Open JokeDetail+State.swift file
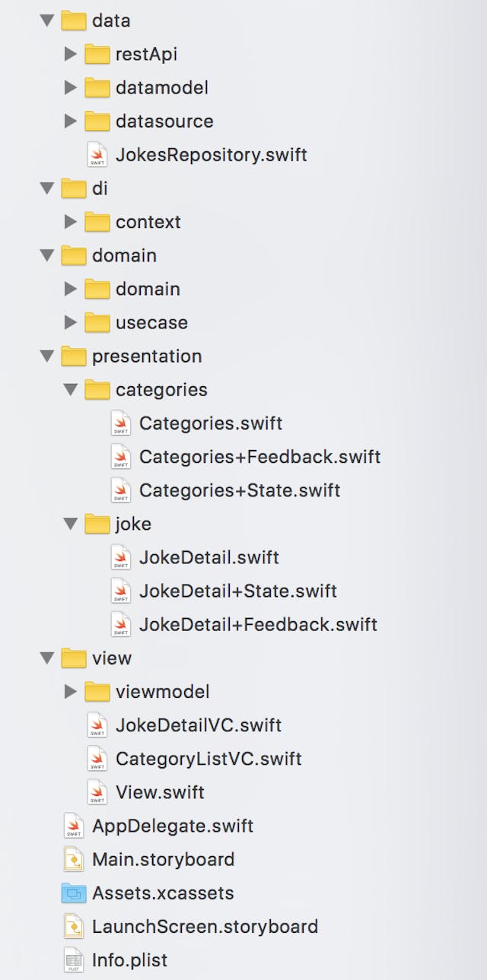Screen dimensions: 487x980 [x=237, y=591]
